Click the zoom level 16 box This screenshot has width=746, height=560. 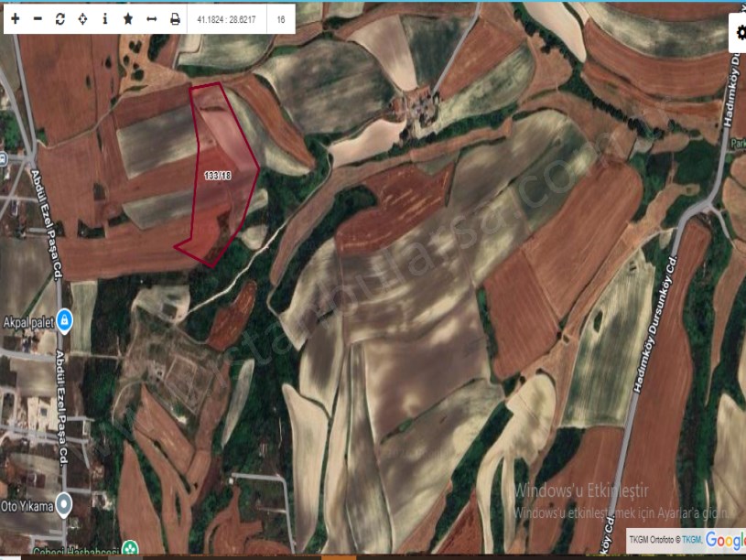(x=280, y=18)
